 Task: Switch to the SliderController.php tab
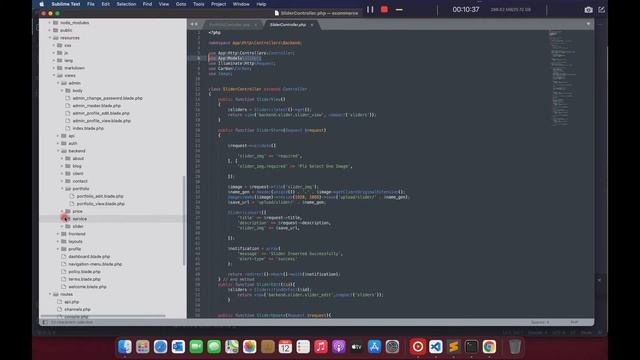pos(288,24)
